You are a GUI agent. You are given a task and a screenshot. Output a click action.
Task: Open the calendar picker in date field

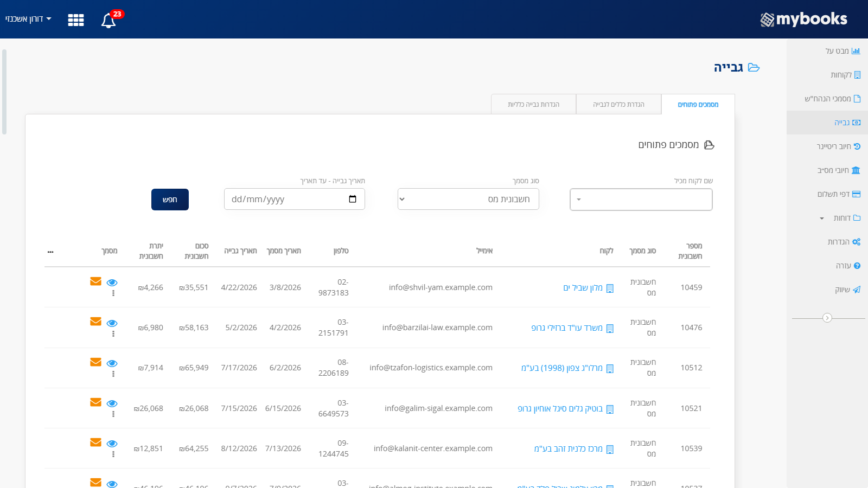[x=353, y=199]
